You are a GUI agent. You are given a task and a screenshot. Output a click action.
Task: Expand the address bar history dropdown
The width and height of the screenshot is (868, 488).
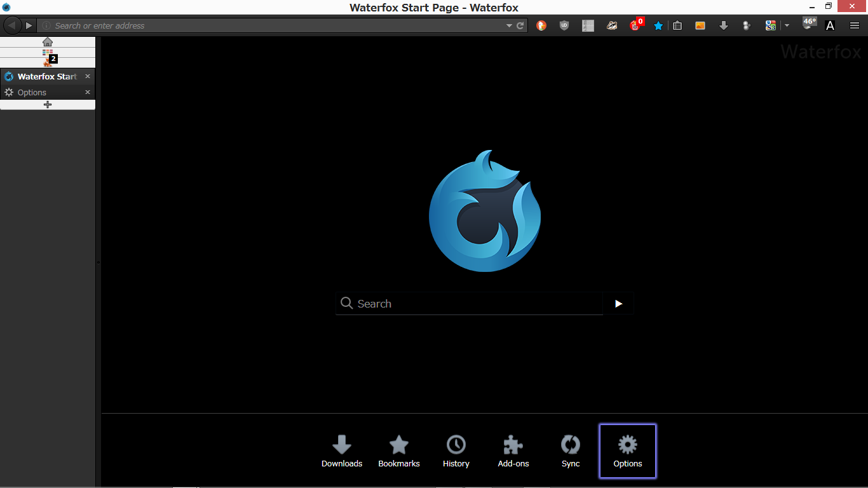coord(509,26)
